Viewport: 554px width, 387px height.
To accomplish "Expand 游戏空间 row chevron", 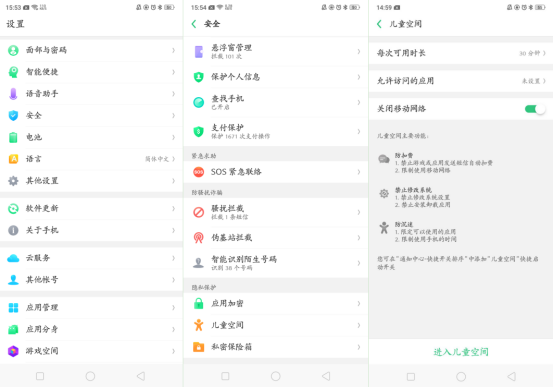I will (x=173, y=351).
